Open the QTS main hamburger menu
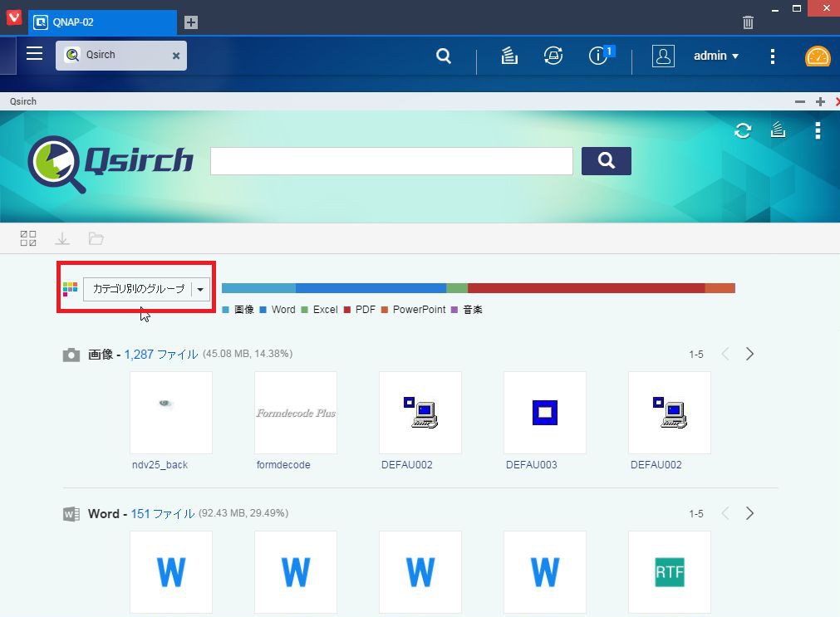This screenshot has width=840, height=617. click(x=34, y=53)
